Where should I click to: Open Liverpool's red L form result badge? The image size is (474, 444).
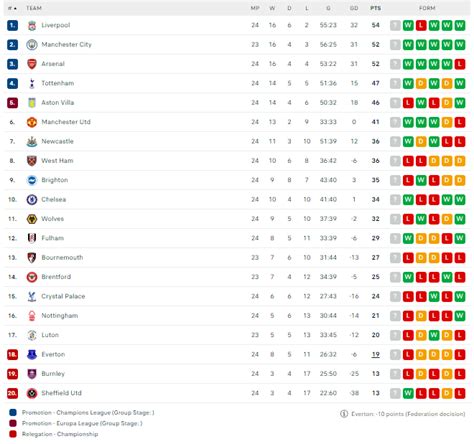(421, 25)
